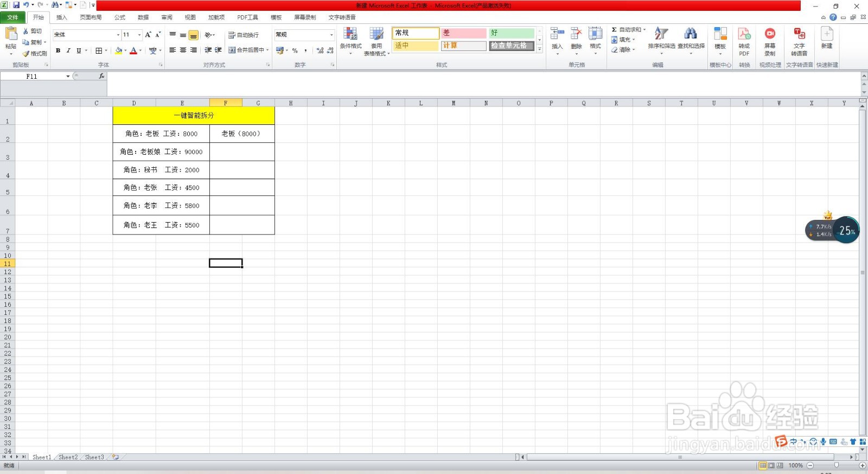The height and width of the screenshot is (474, 868).
Task: Click the 套用表格格式 table format icon
Action: point(376,34)
